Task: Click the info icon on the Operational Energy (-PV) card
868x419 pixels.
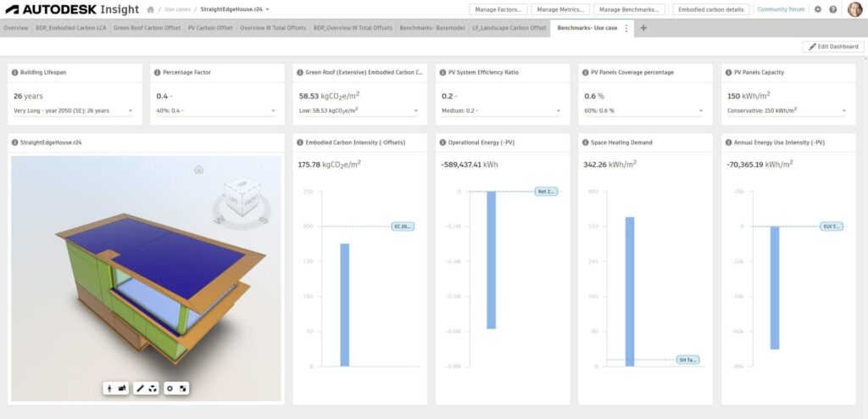Action: [x=442, y=142]
